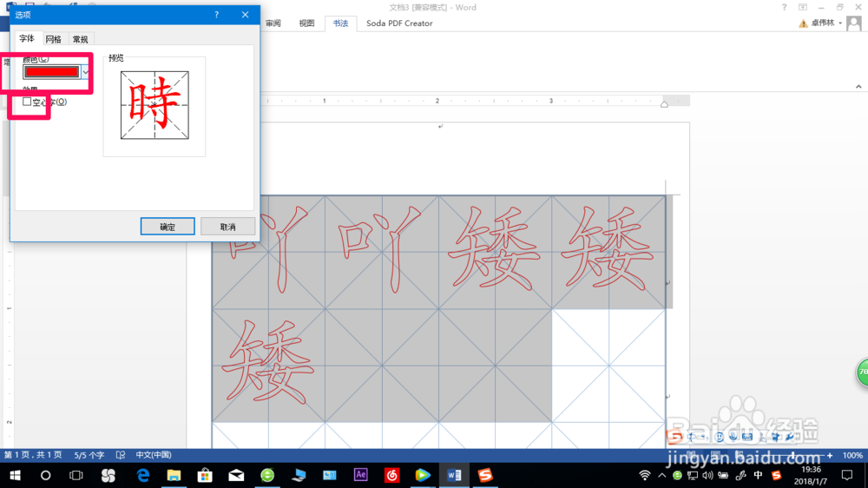The height and width of the screenshot is (488, 868).
Task: Click the 确定 button
Action: (168, 227)
